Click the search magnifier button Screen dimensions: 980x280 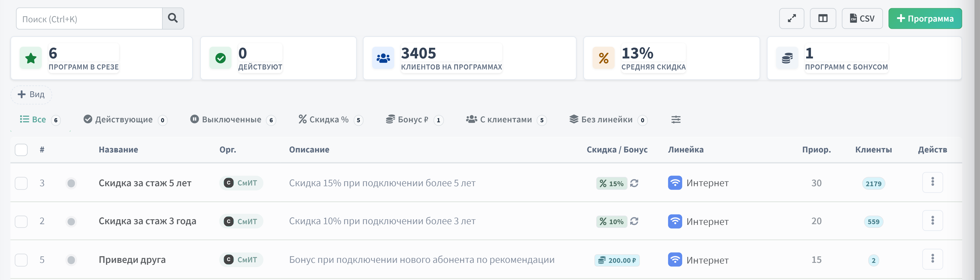173,18
